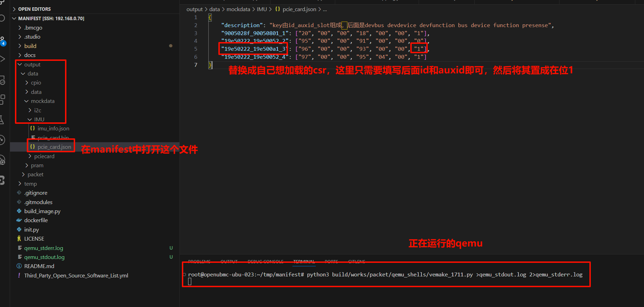The image size is (644, 307).
Task: Click the LICENSE file key icon
Action: (x=19, y=239)
